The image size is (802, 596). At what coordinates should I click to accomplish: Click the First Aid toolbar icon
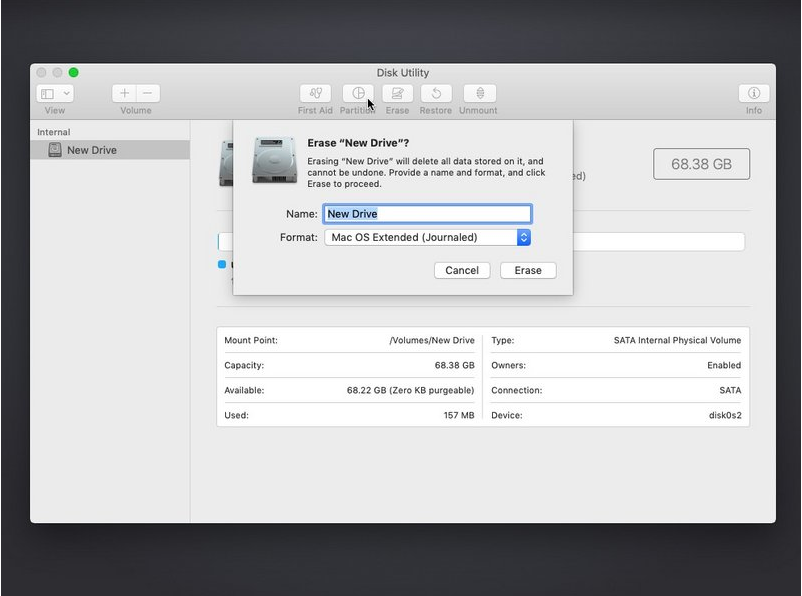click(x=315, y=93)
